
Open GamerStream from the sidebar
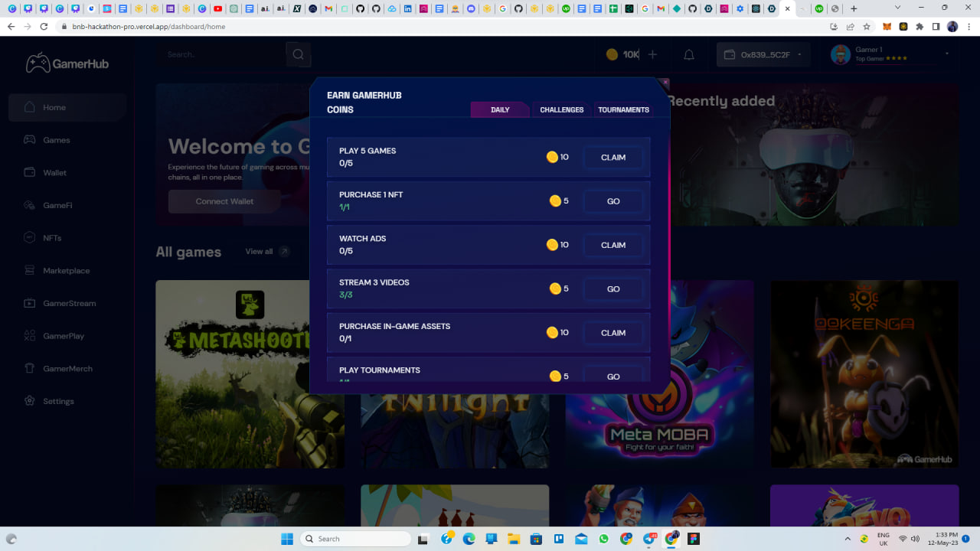pos(70,303)
